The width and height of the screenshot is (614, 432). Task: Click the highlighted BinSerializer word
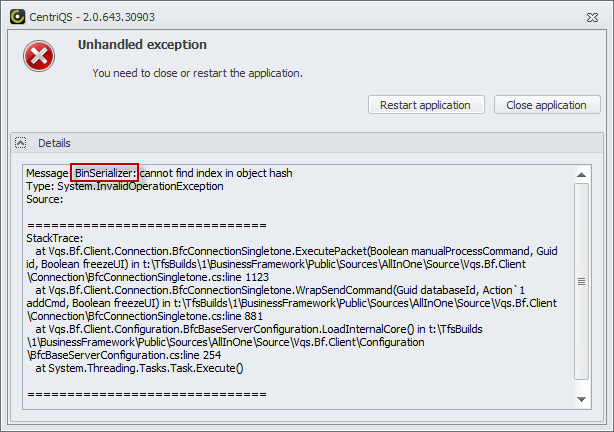click(105, 173)
